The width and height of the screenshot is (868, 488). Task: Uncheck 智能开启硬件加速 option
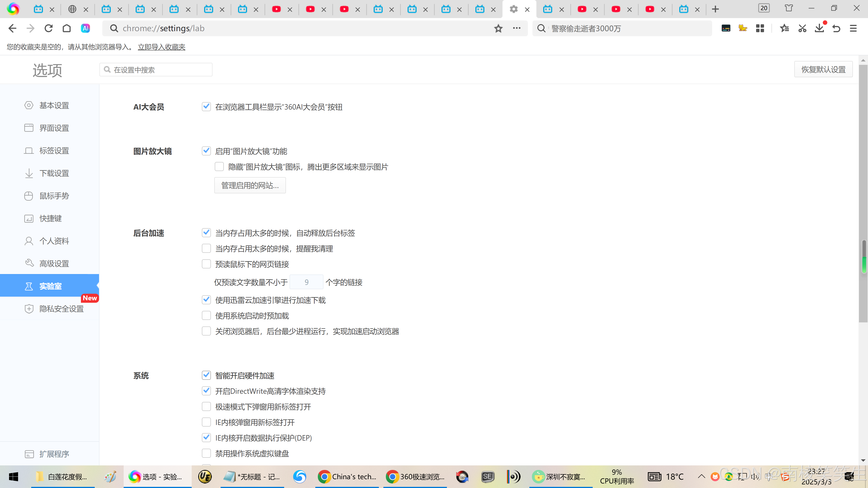pyautogui.click(x=206, y=375)
